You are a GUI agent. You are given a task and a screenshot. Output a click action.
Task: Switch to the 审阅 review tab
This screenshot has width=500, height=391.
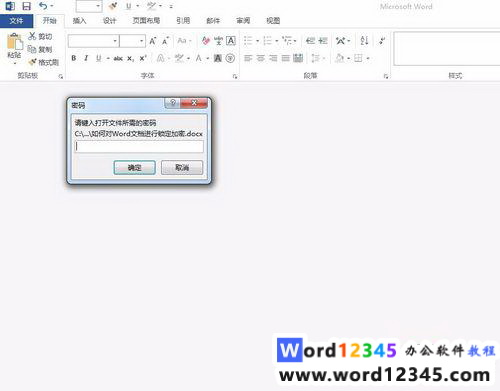(243, 21)
